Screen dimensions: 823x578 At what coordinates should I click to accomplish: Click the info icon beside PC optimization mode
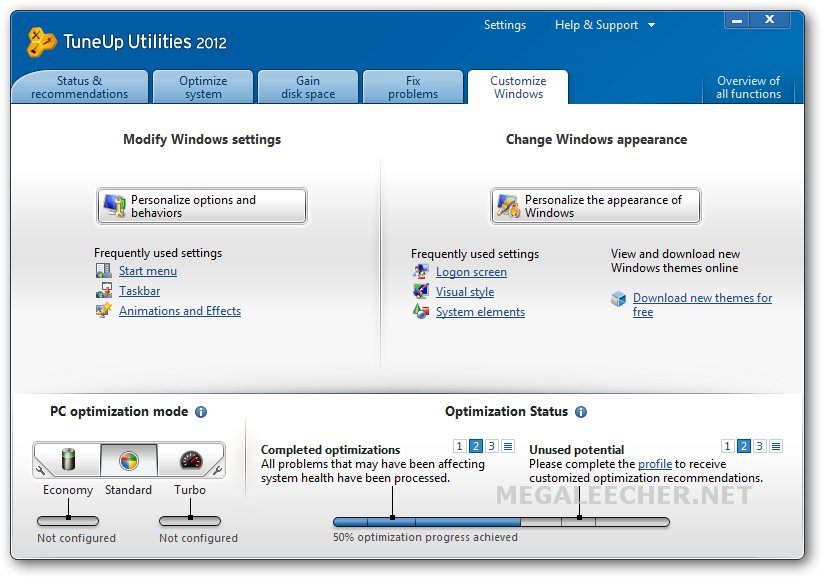[201, 412]
